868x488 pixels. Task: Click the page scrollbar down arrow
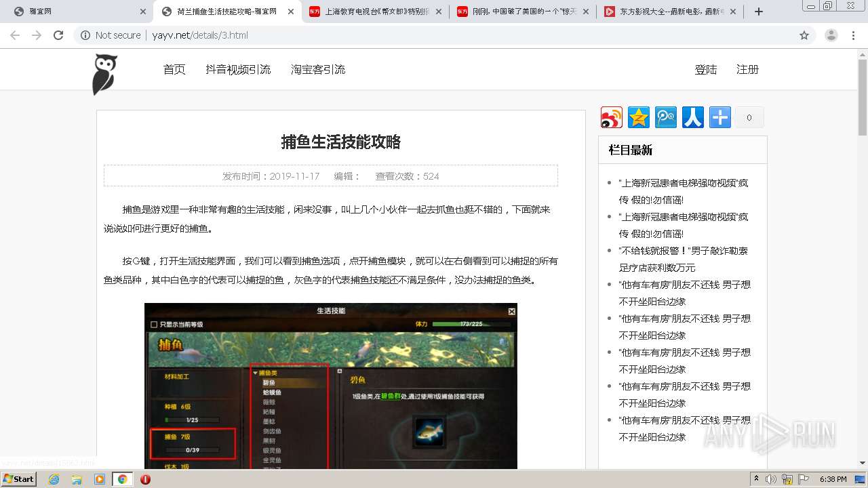click(x=863, y=463)
